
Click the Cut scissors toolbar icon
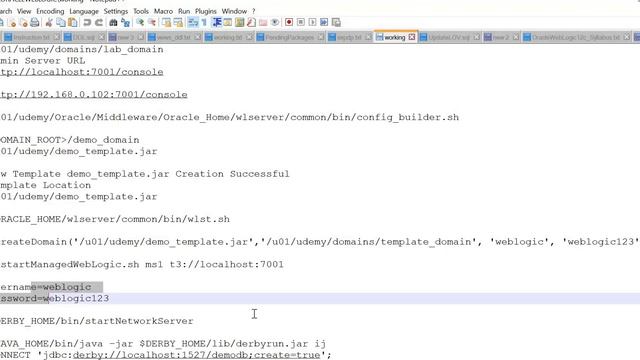(x=49, y=22)
